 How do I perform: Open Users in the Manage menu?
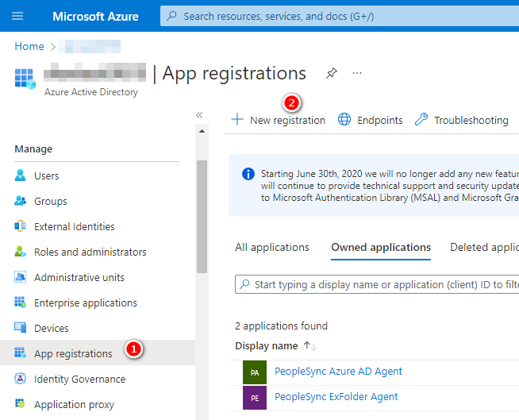click(46, 176)
